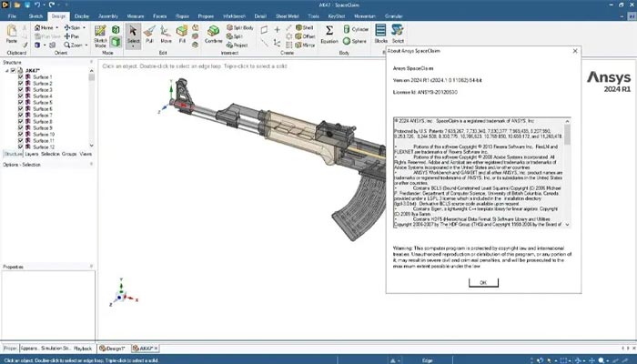Screen dimensions: 637x364
Task: Close the AK47 document tab
Action: tap(156, 349)
